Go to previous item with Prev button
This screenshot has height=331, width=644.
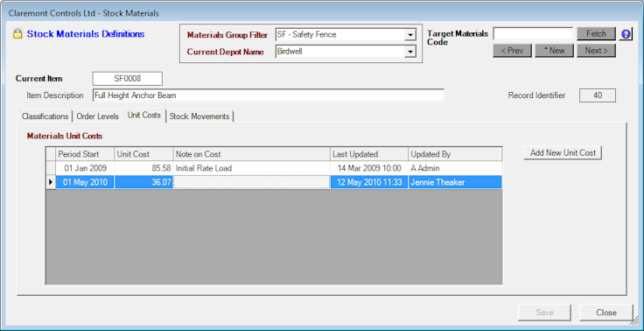(512, 51)
